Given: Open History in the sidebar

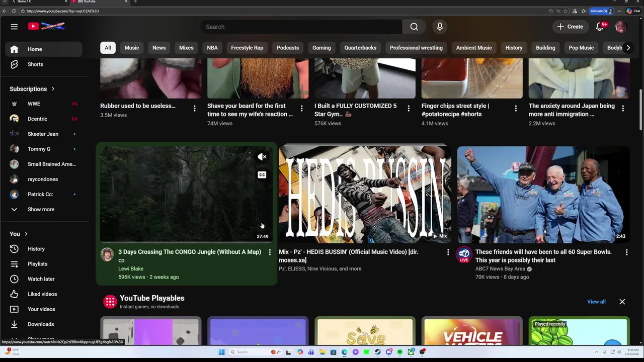Looking at the screenshot, I should point(44,249).
